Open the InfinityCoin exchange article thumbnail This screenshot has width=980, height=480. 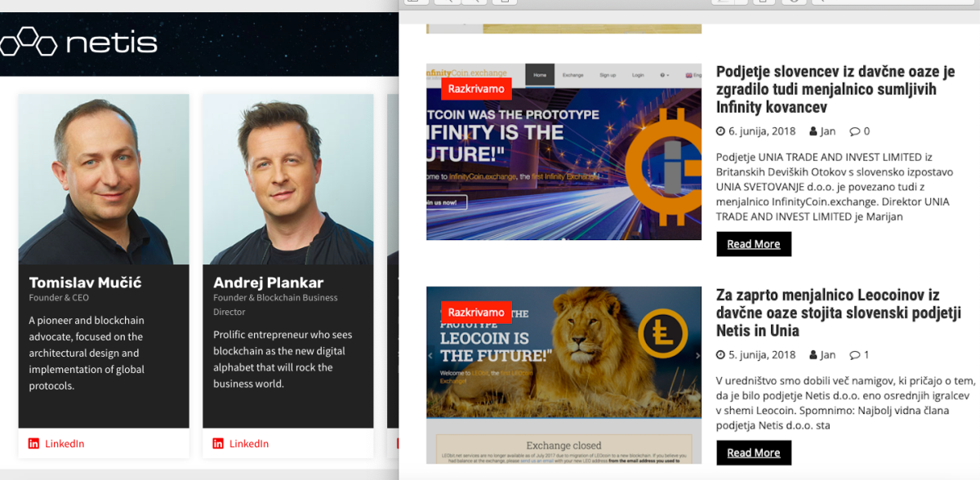point(563,152)
